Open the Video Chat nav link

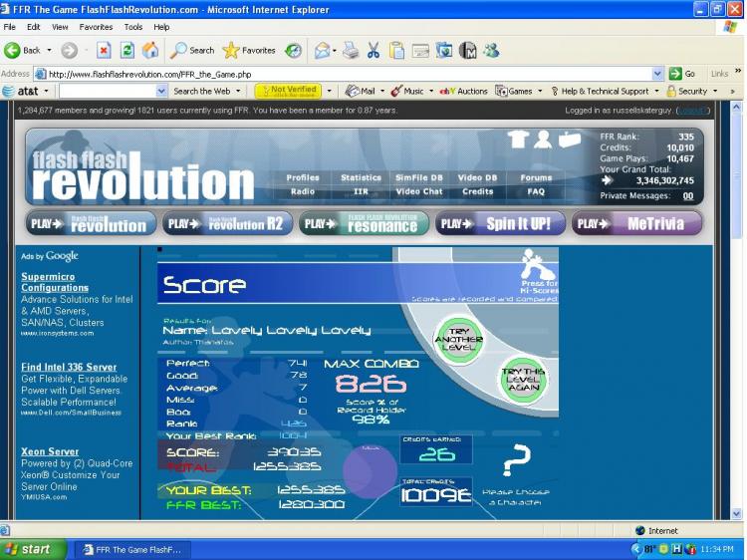click(419, 191)
